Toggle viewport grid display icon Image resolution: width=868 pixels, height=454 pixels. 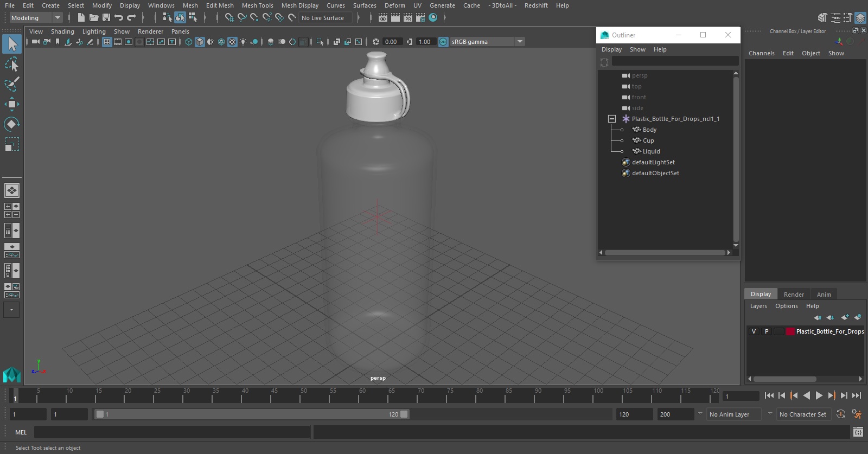[107, 42]
